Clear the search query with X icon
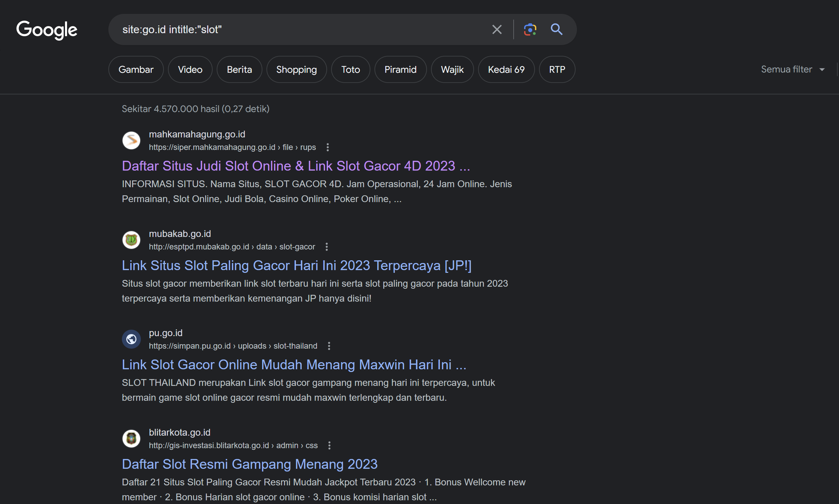This screenshot has width=839, height=504. 497,29
